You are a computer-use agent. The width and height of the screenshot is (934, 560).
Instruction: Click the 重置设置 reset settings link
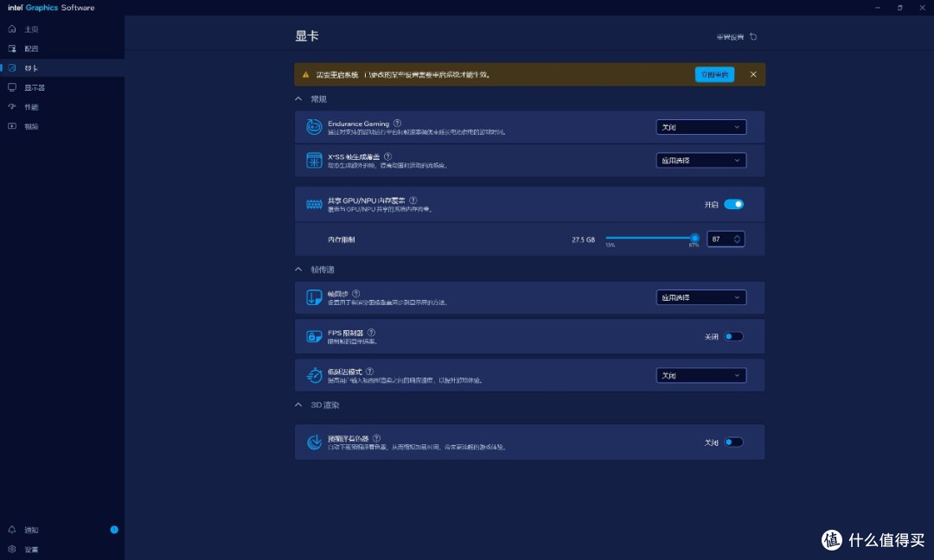click(x=730, y=37)
